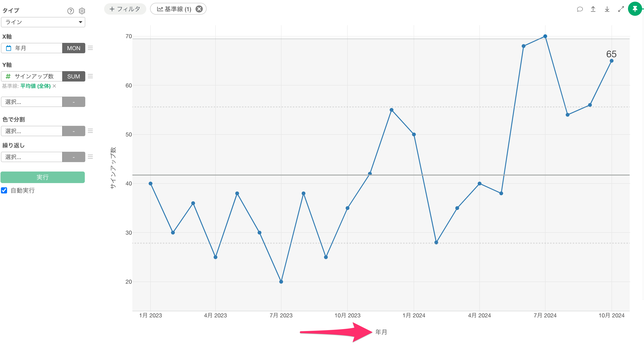Click the download arrow icon
The image size is (644, 352).
pos(607,9)
